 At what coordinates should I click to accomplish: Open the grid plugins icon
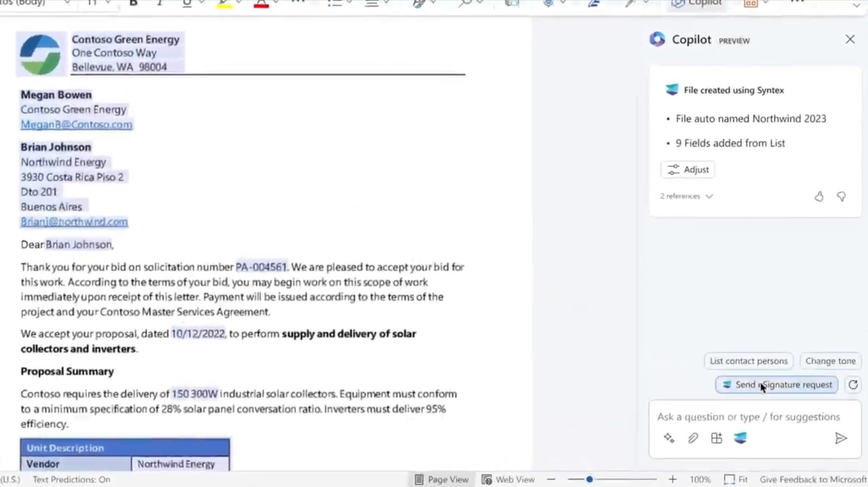(x=716, y=438)
